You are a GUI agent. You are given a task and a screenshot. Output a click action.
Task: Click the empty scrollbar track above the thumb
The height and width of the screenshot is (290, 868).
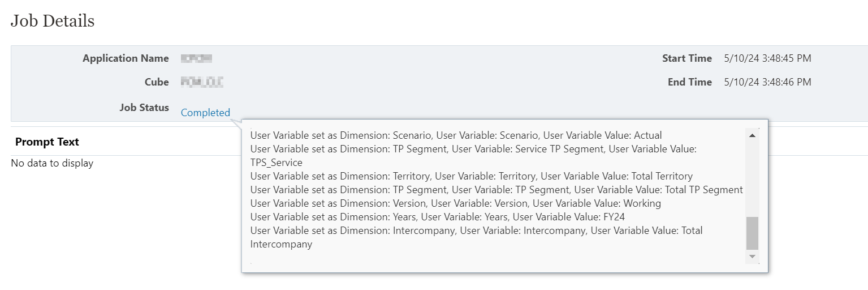(752, 178)
